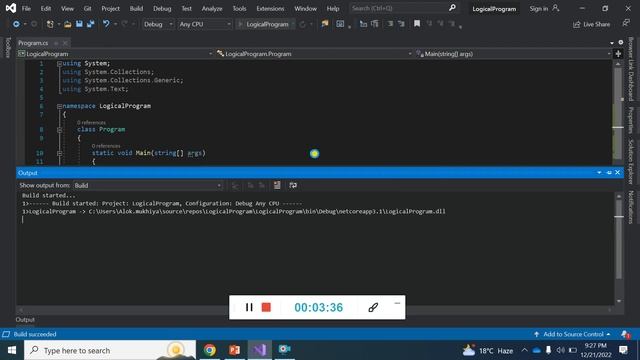
Task: Open the Main(string[] args) member dropdown
Action: [513, 54]
